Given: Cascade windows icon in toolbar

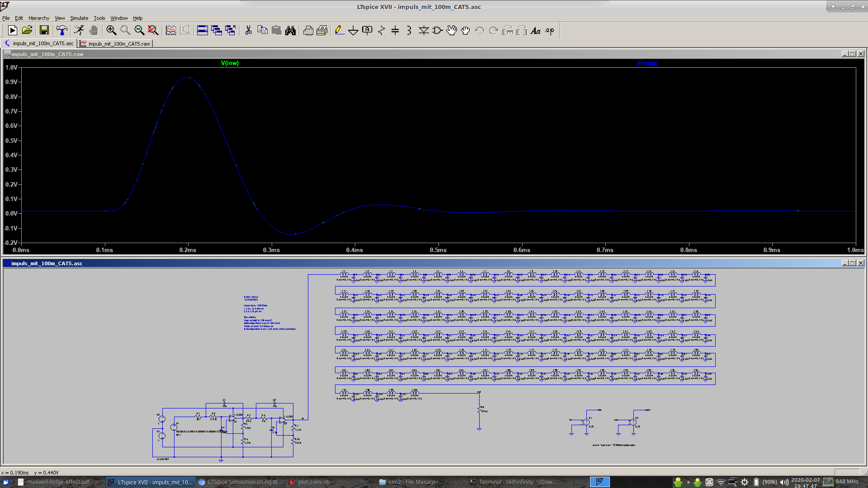Looking at the screenshot, I should pos(217,30).
